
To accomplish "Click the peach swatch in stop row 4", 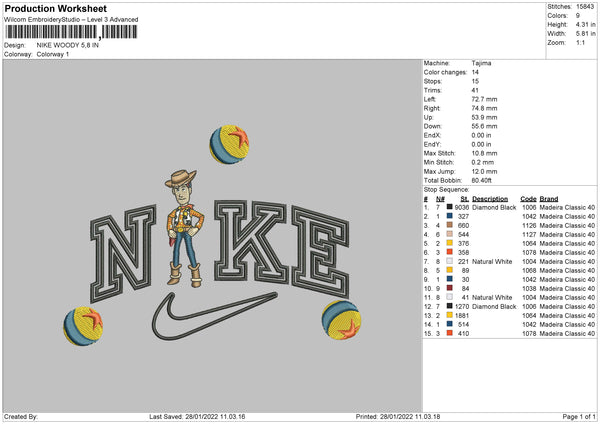I will coord(450,234).
